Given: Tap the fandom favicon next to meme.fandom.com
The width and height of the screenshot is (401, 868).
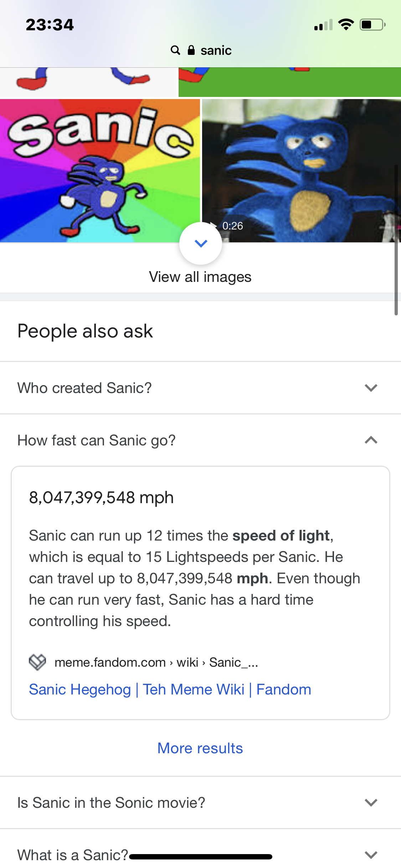Looking at the screenshot, I should pyautogui.click(x=37, y=662).
